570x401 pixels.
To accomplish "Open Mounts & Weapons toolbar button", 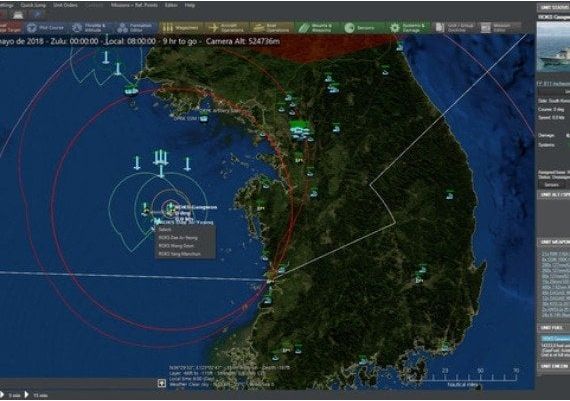I will coord(316,28).
